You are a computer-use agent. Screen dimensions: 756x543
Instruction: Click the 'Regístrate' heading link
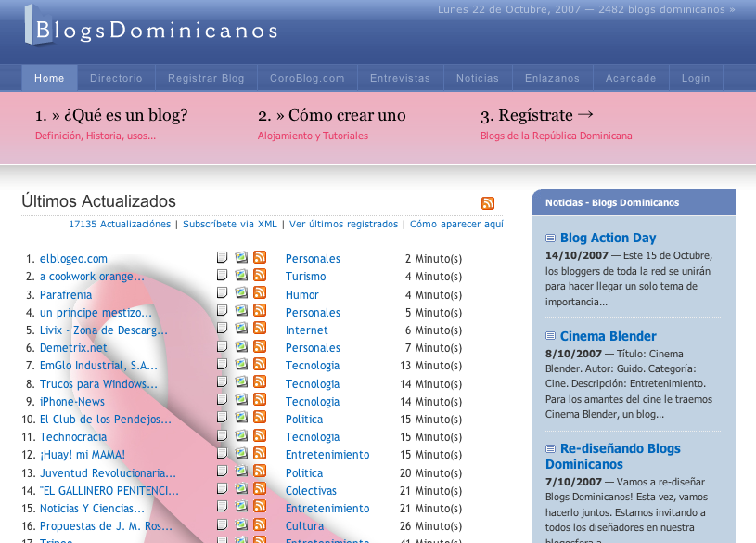tap(537, 115)
